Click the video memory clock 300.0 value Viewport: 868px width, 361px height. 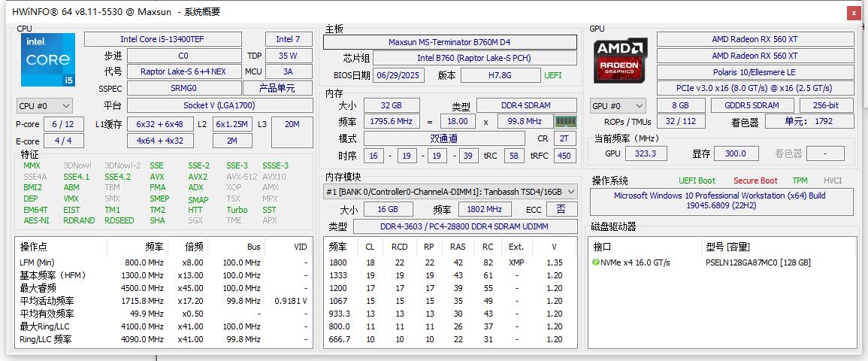coord(735,153)
